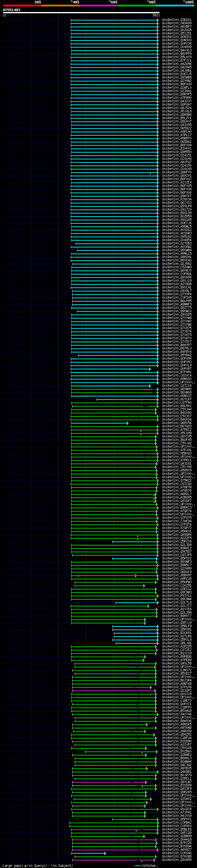Viewport: 197px width, 868px height.
Task: Click UniRef100_Q75RZ2 hit name
Action: click(177, 481)
